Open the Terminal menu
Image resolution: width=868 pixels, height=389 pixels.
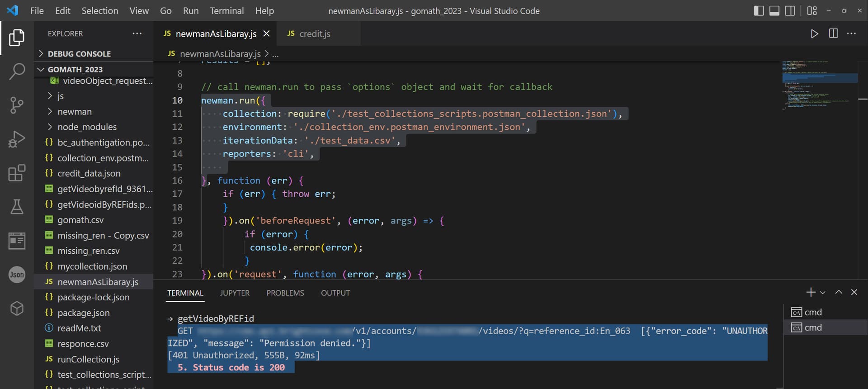227,10
